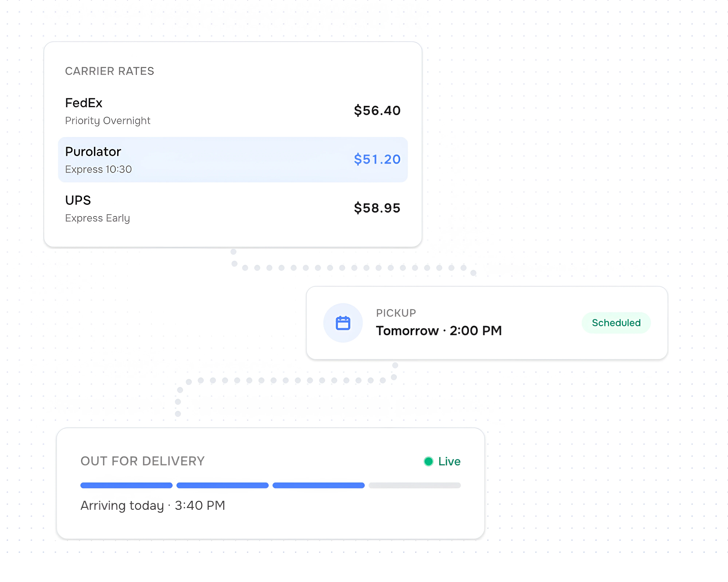Click the pickup calendar icon

click(x=343, y=323)
